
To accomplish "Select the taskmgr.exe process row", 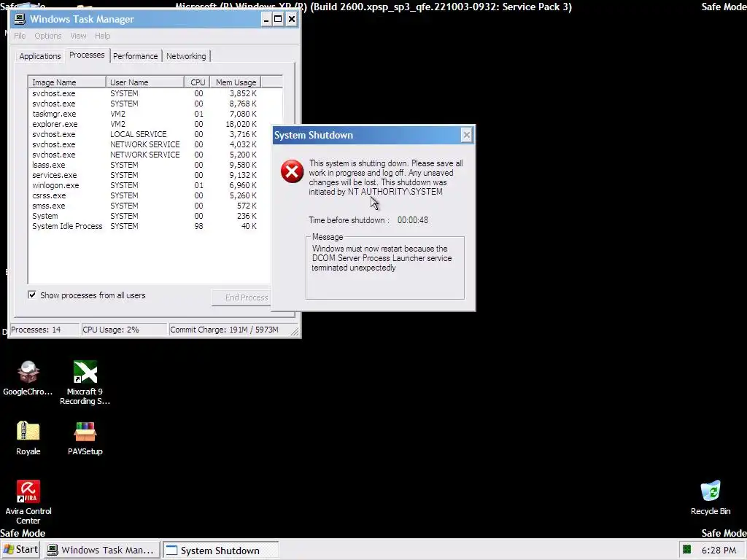I will (144, 114).
